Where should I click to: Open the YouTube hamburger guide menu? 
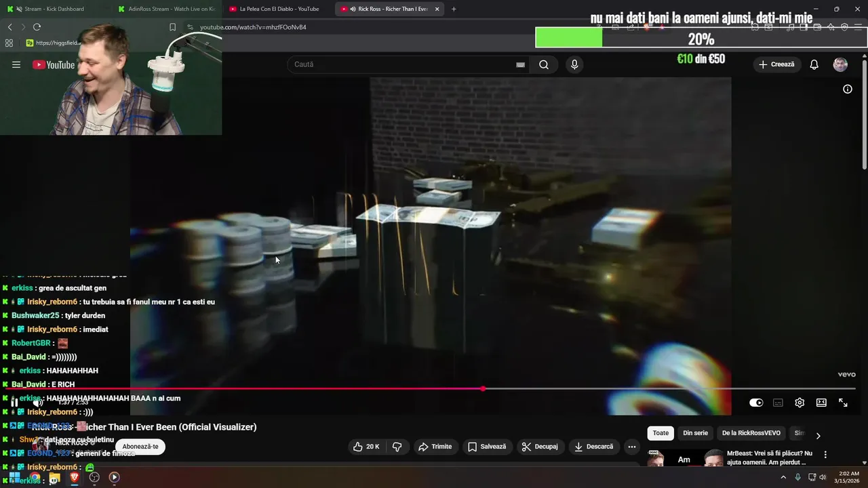pyautogui.click(x=16, y=64)
